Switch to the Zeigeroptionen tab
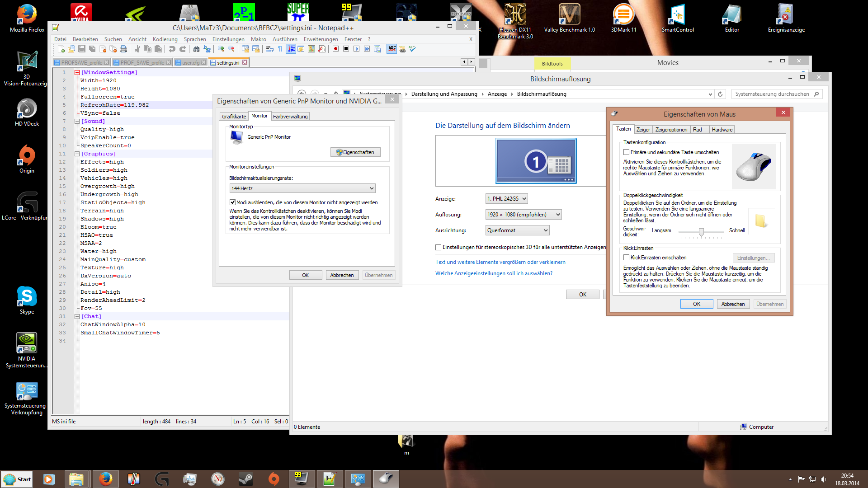 [671, 130]
